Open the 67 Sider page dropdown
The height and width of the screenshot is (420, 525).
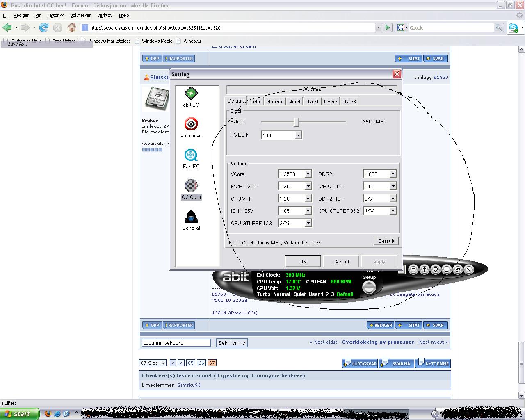coord(153,363)
